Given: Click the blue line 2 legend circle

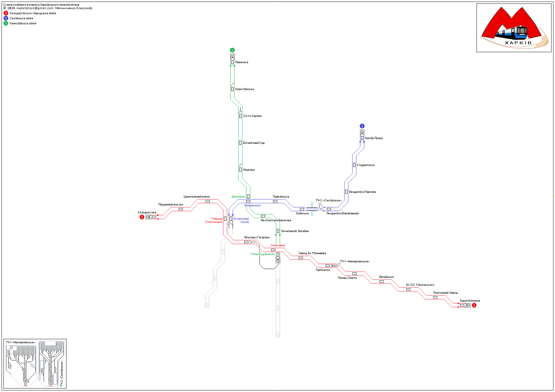Looking at the screenshot, I should click(x=6, y=18).
